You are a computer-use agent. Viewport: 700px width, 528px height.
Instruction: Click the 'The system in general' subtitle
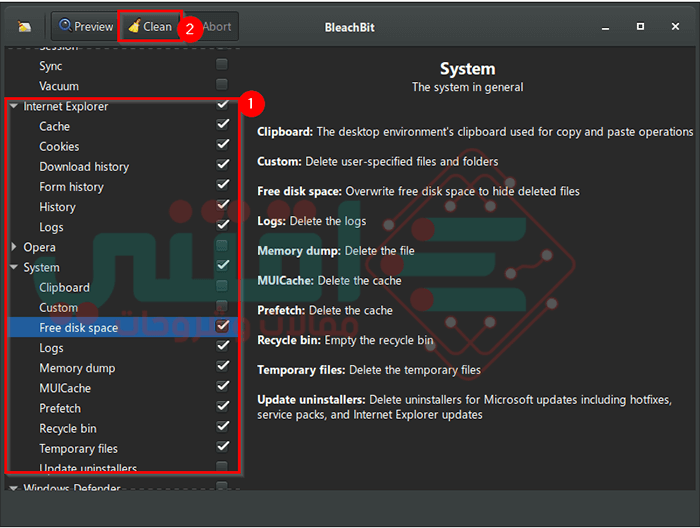coord(467,87)
